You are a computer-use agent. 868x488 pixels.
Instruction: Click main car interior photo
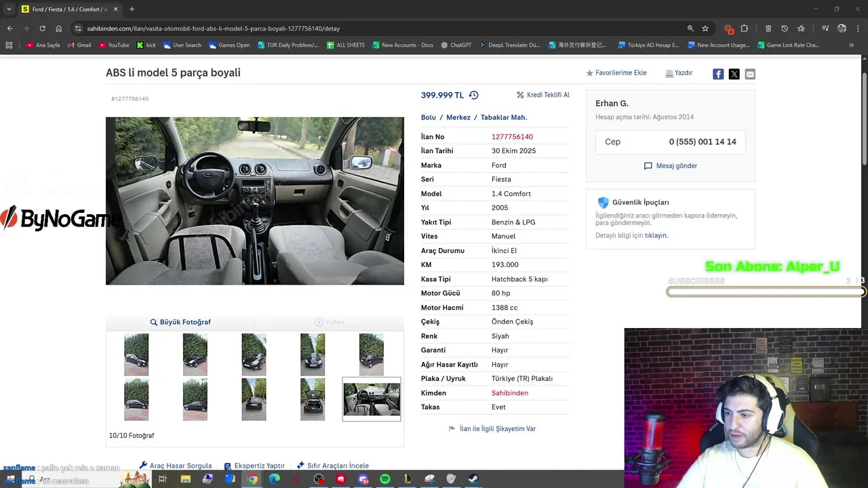pyautogui.click(x=255, y=201)
